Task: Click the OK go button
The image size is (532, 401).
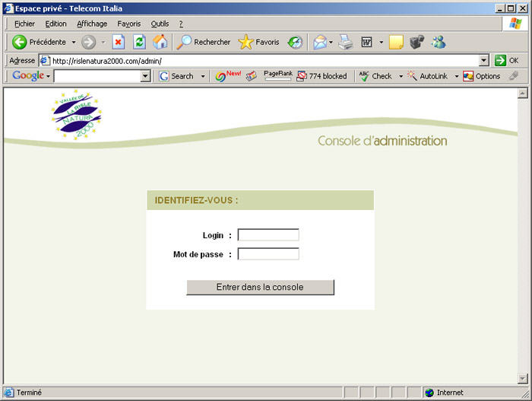Action: [507, 61]
